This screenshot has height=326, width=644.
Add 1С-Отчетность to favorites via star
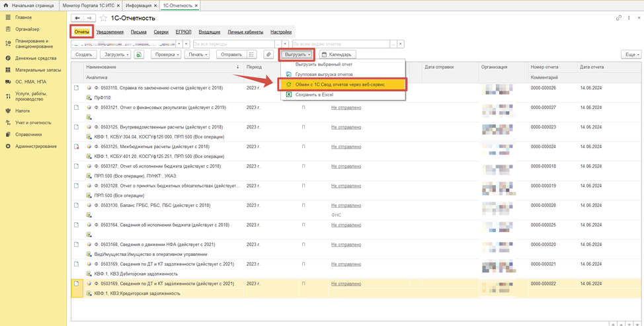(104, 18)
